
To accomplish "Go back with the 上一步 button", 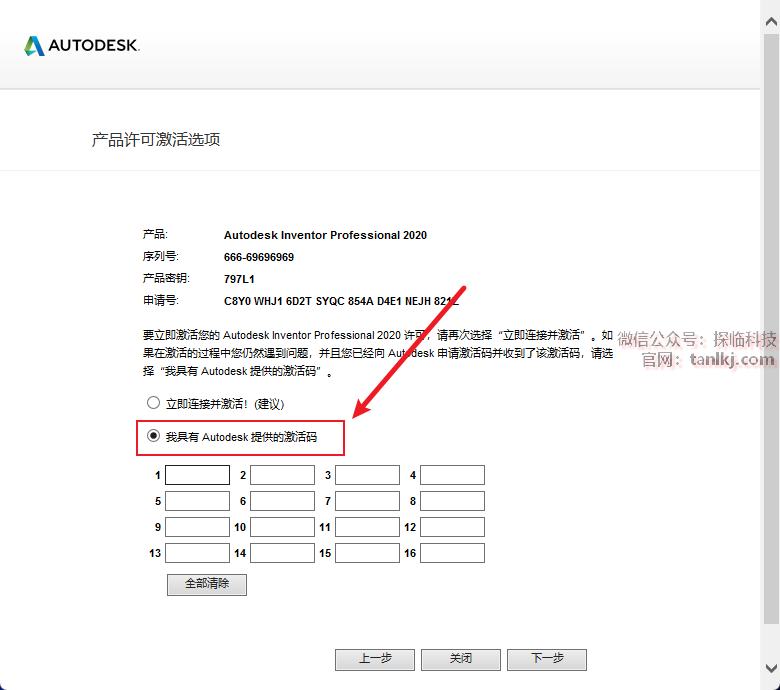I will pyautogui.click(x=375, y=660).
